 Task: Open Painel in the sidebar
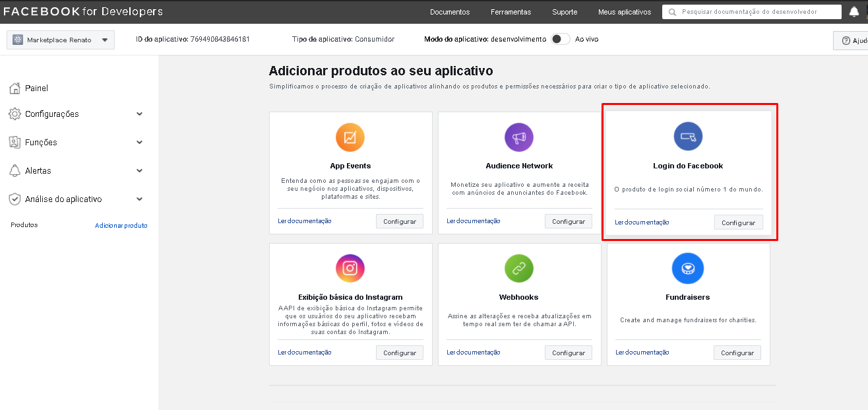[36, 88]
